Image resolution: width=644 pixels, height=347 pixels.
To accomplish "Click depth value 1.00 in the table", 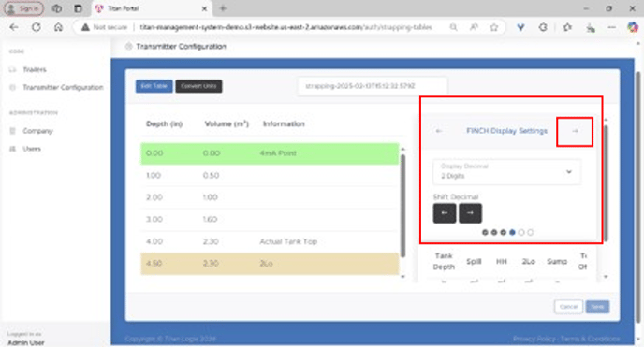I will (x=154, y=176).
